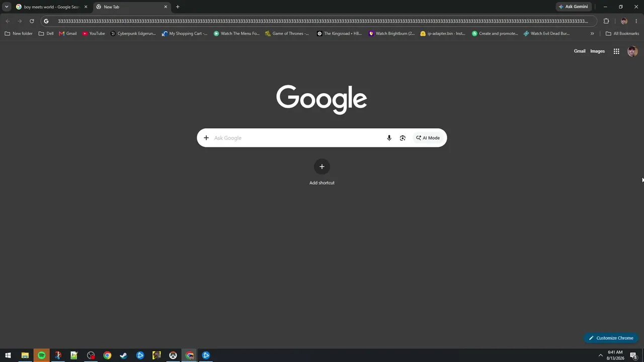Click the Add shortcut plus button
Image resolution: width=644 pixels, height=362 pixels.
click(x=322, y=167)
